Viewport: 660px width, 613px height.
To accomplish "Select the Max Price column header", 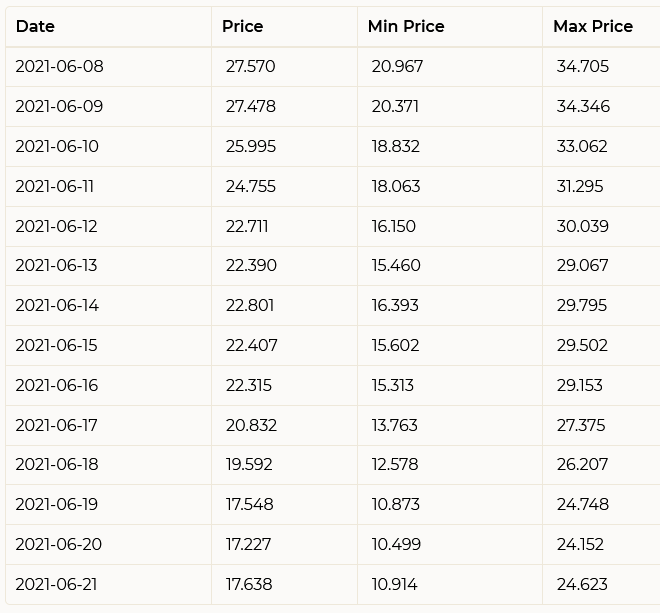I will tap(593, 27).
